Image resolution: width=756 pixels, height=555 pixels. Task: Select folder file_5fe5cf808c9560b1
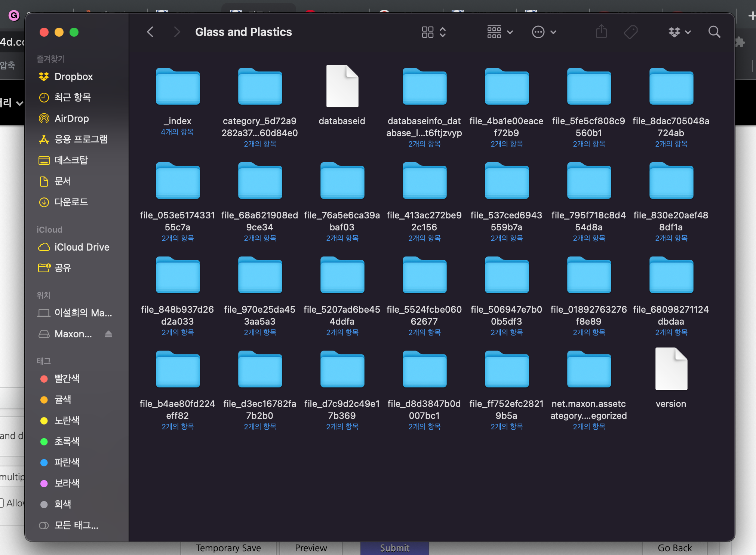589,87
